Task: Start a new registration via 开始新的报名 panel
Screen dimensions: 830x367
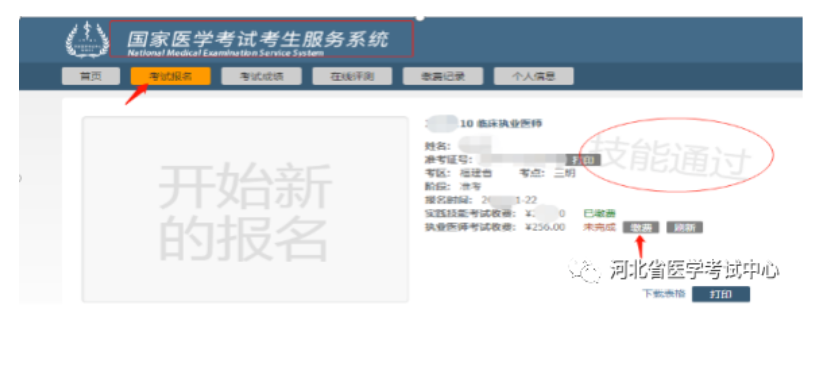Action: pos(245,210)
